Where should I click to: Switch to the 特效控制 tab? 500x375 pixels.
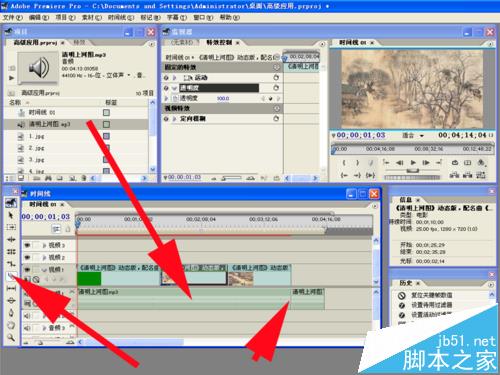pos(219,42)
